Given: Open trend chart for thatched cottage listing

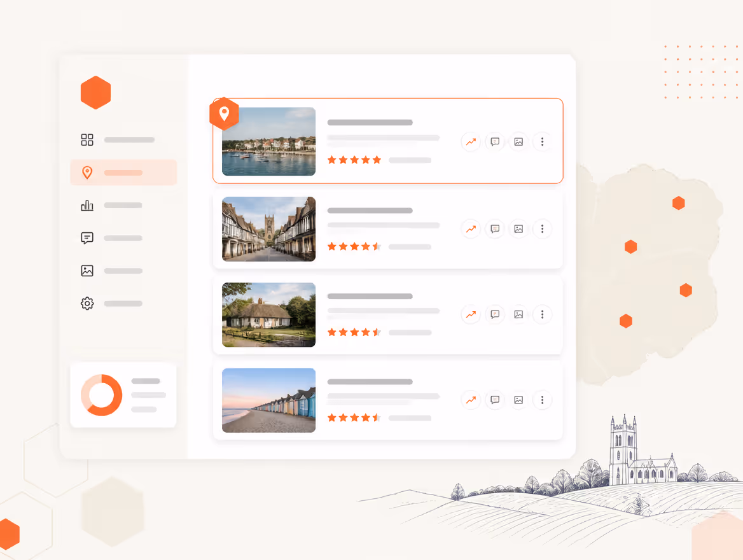Looking at the screenshot, I should pyautogui.click(x=471, y=314).
